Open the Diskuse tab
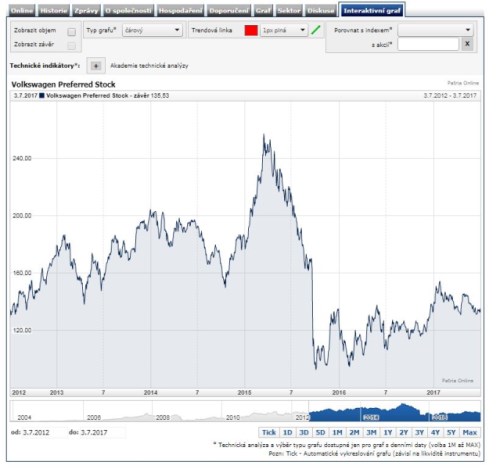 pos(320,11)
